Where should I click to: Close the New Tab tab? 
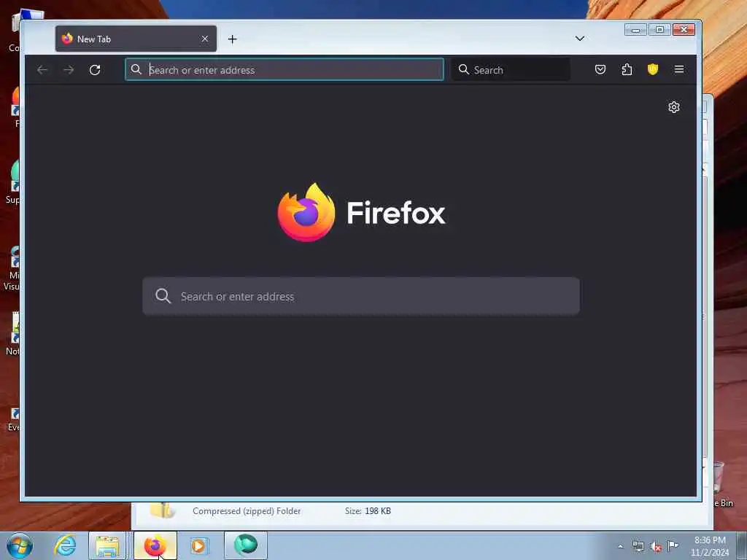[205, 39]
